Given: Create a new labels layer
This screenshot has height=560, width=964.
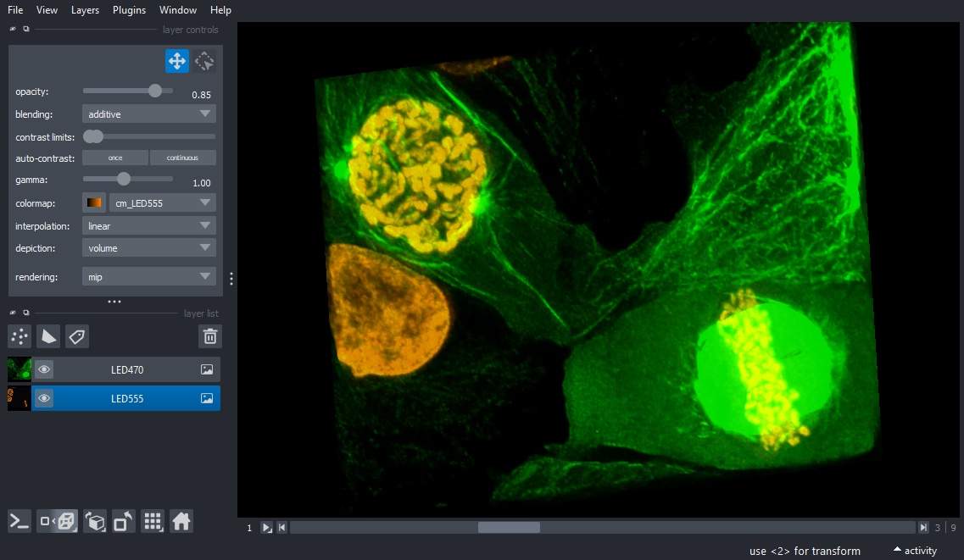Looking at the screenshot, I should pyautogui.click(x=77, y=336).
